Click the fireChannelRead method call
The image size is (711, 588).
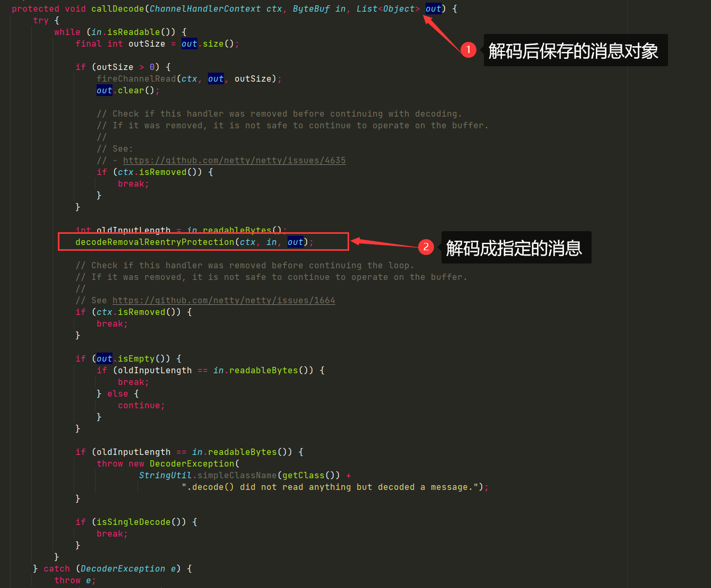tap(136, 78)
